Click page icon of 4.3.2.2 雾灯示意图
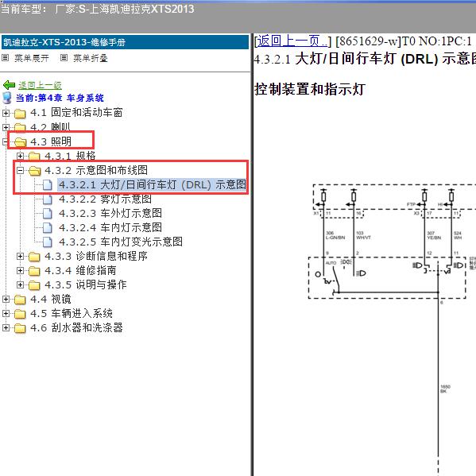 tap(48, 199)
